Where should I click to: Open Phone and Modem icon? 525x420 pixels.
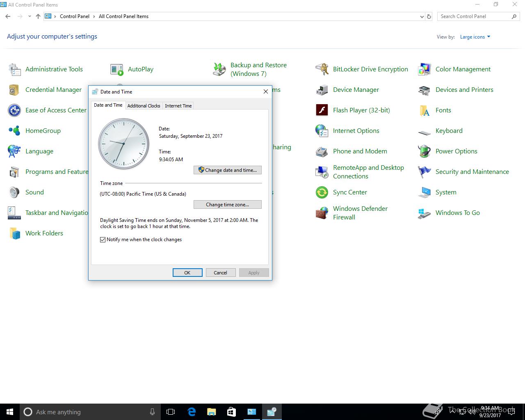322,151
